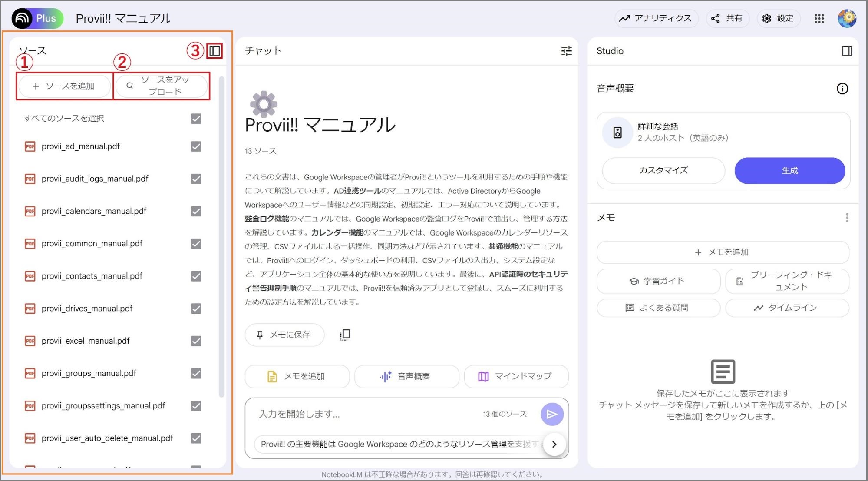Click PDF icon of provii_excel_manual.pdf
This screenshot has width=868, height=481.
pyautogui.click(x=30, y=341)
